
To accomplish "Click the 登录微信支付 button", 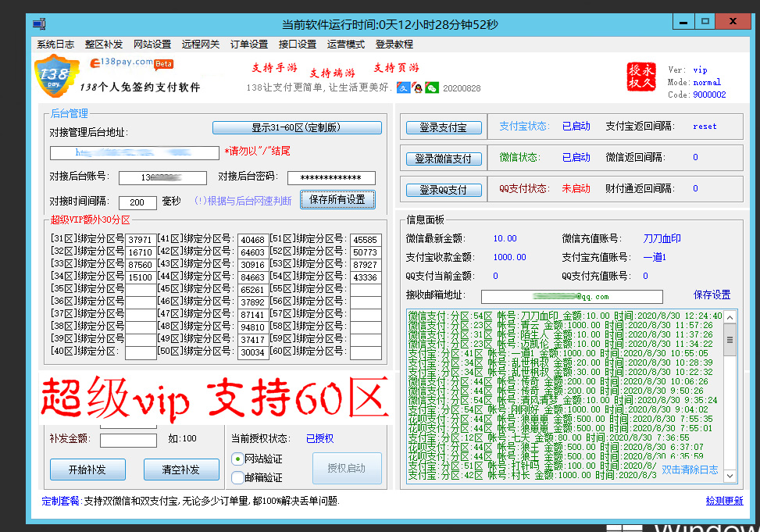I will [444, 159].
